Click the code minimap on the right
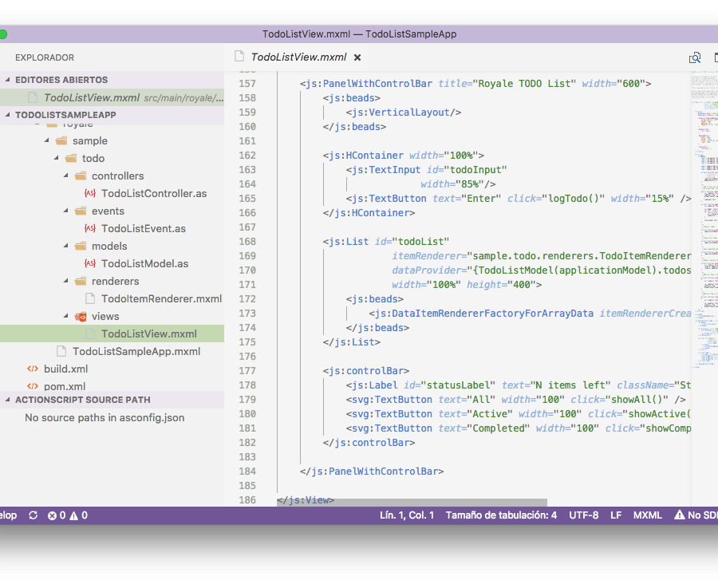 (702, 223)
